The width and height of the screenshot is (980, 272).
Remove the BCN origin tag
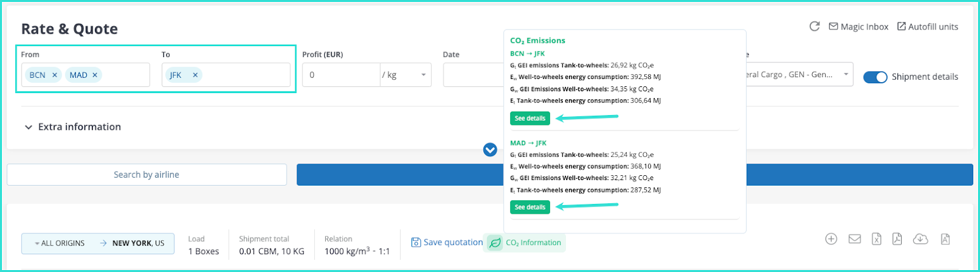(55, 75)
